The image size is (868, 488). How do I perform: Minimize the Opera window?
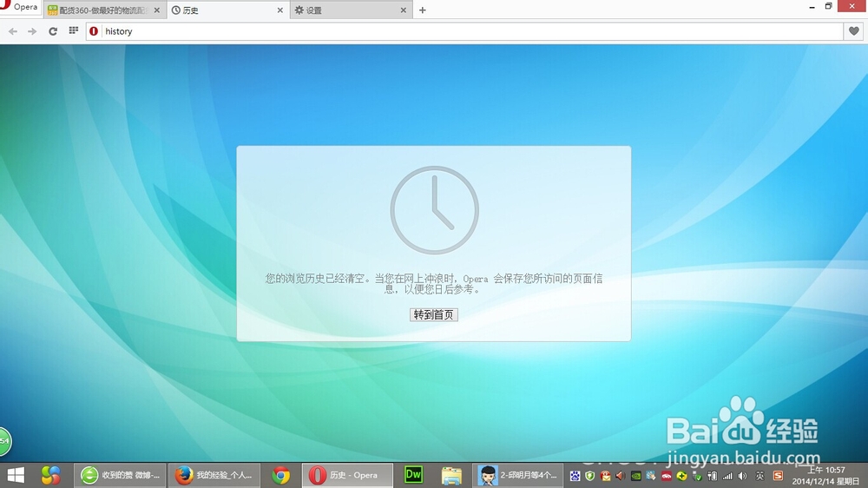(x=812, y=7)
